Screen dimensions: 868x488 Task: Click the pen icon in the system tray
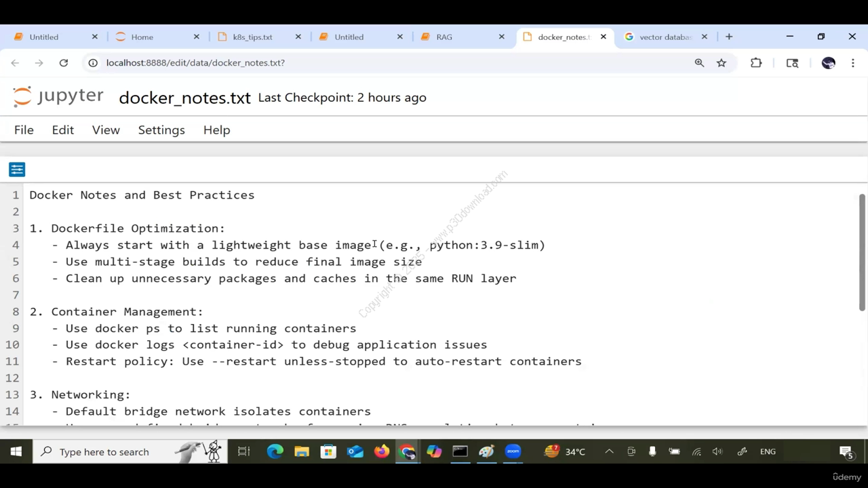coord(742,451)
